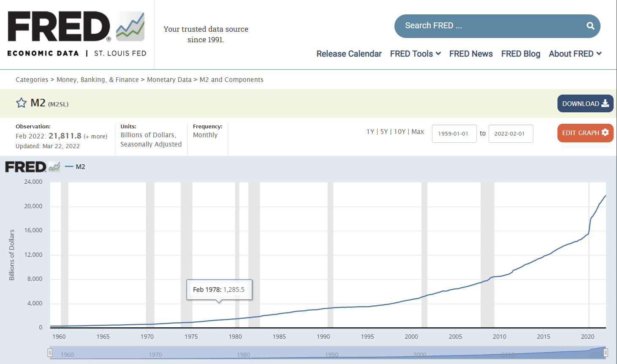This screenshot has width=617, height=364.
Task: Show more observations via (+ more)
Action: pyautogui.click(x=95, y=136)
